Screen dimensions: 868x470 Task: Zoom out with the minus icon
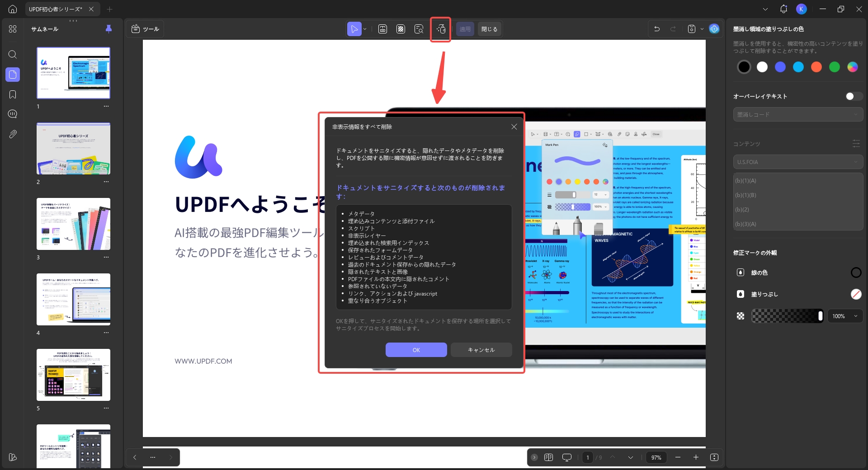[678, 457]
